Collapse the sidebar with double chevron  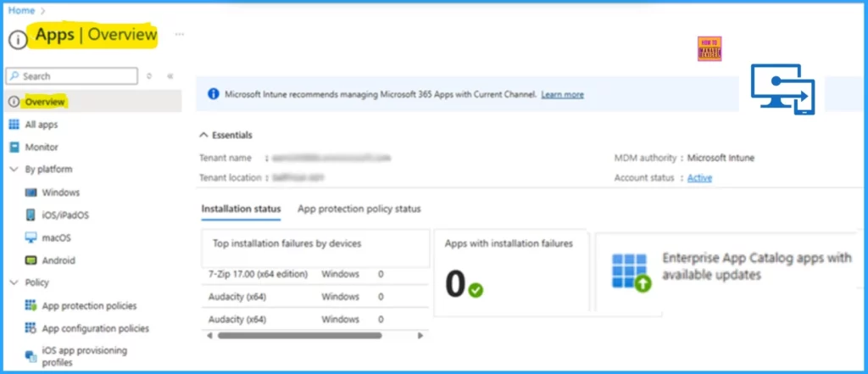click(x=170, y=76)
